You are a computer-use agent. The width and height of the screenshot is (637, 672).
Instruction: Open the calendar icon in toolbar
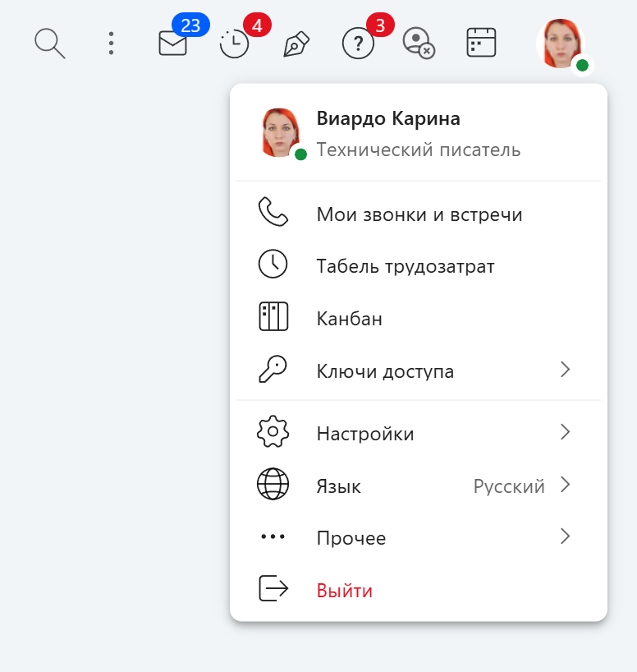tap(481, 43)
